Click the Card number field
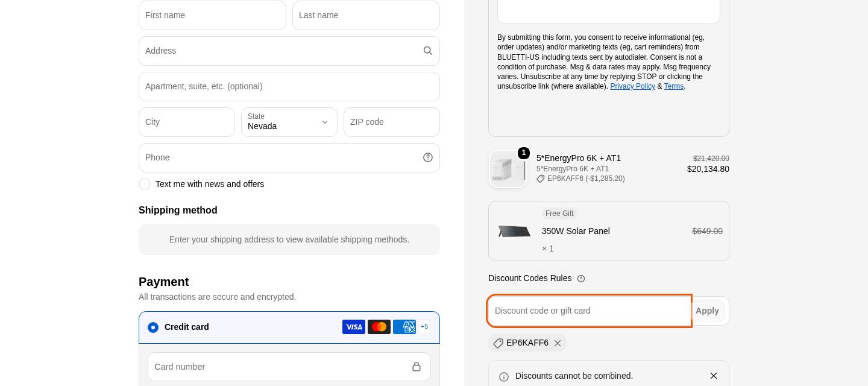Image resolution: width=868 pixels, height=386 pixels. tap(289, 367)
